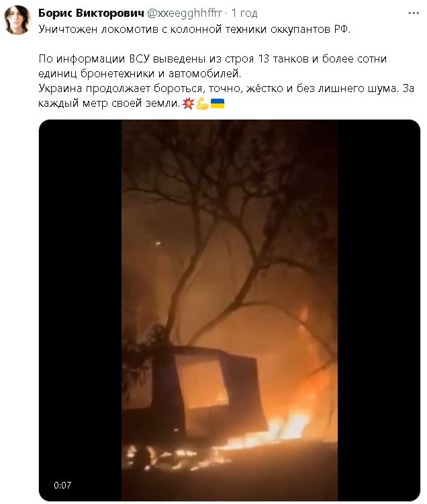Open the tweet via timestamp 1 год
This screenshot has height=504, width=427.
click(x=244, y=13)
